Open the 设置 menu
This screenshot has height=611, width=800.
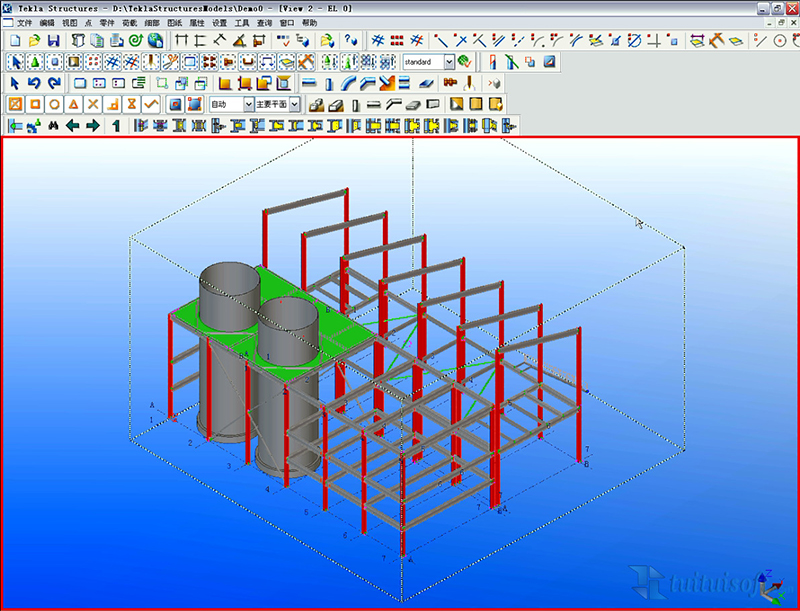click(219, 22)
